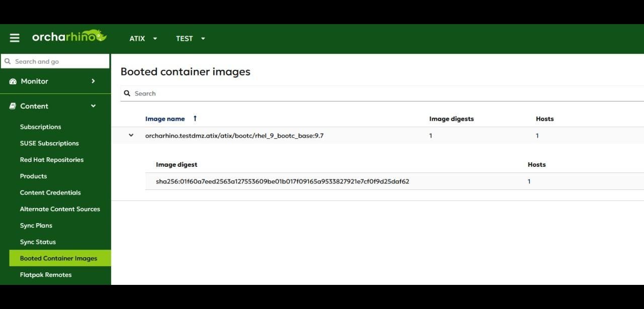644x309 pixels.
Task: Open the ATIX organization dropdown
Action: pos(143,39)
